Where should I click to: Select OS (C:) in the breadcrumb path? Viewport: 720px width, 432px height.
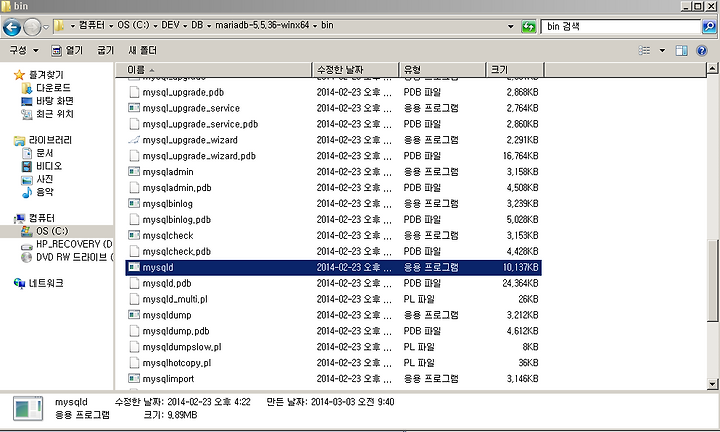coord(133,25)
